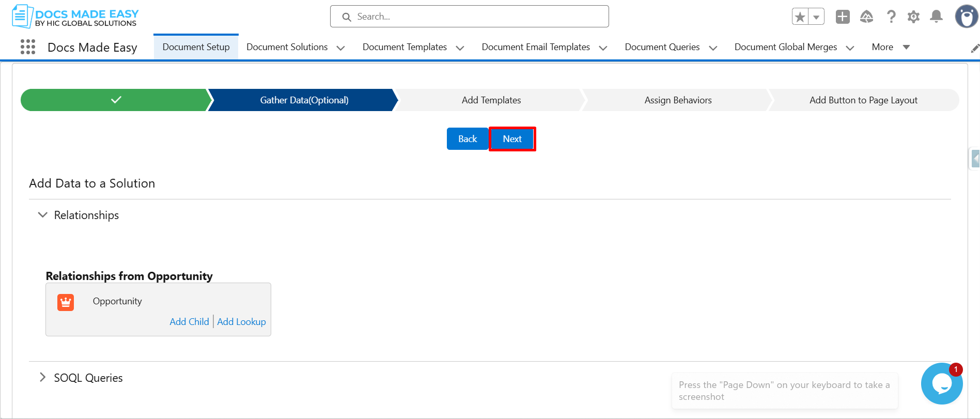This screenshot has width=980, height=419.
Task: Expand the Document Email Templates chevron
Action: (x=603, y=48)
